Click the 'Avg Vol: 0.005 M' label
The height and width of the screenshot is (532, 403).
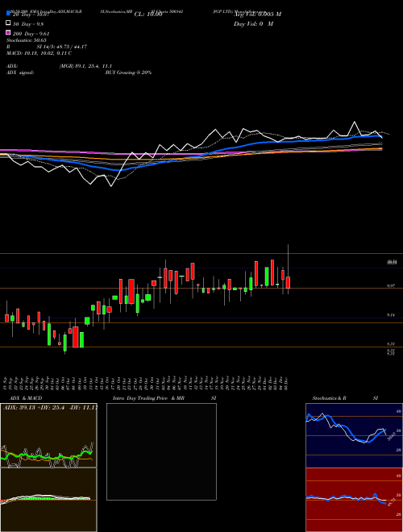(x=258, y=15)
